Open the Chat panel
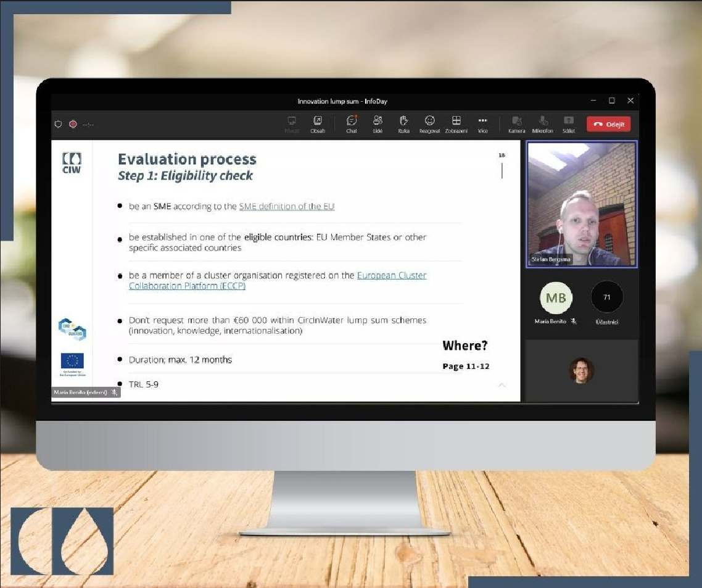Screen dimensions: 702x588 pyautogui.click(x=352, y=123)
